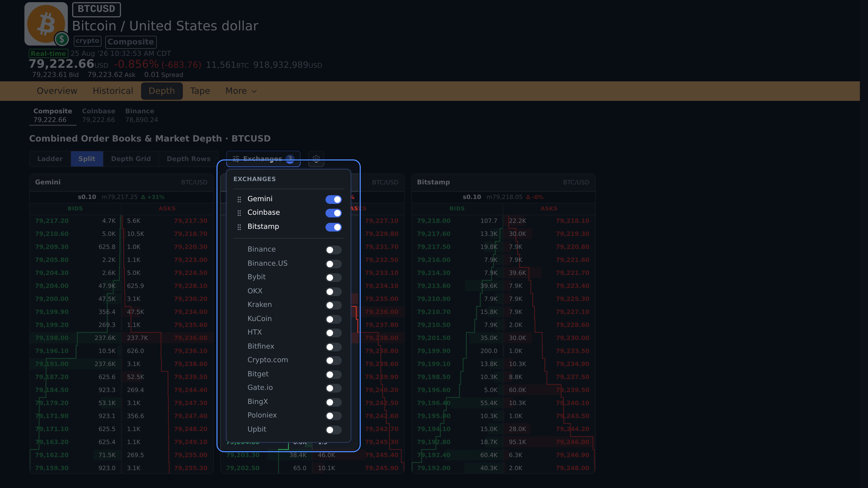This screenshot has height=488, width=868.
Task: Select the Composite price source
Action: tap(53, 115)
